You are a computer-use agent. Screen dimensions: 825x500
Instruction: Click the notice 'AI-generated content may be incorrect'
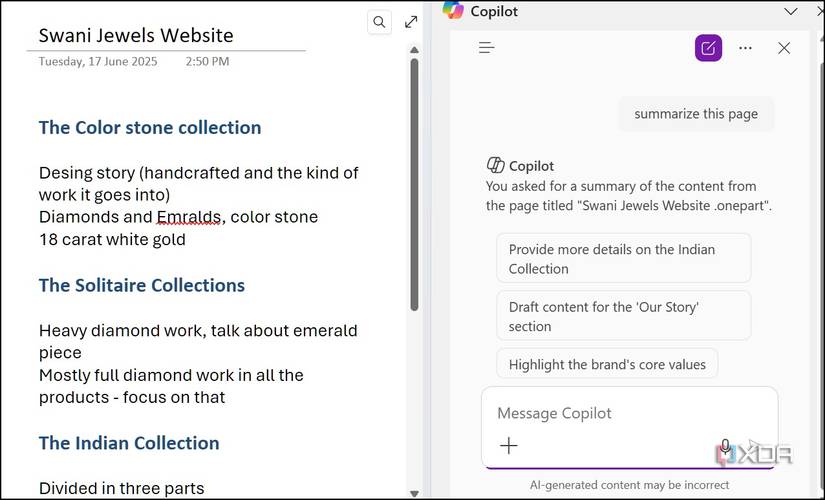click(629, 485)
